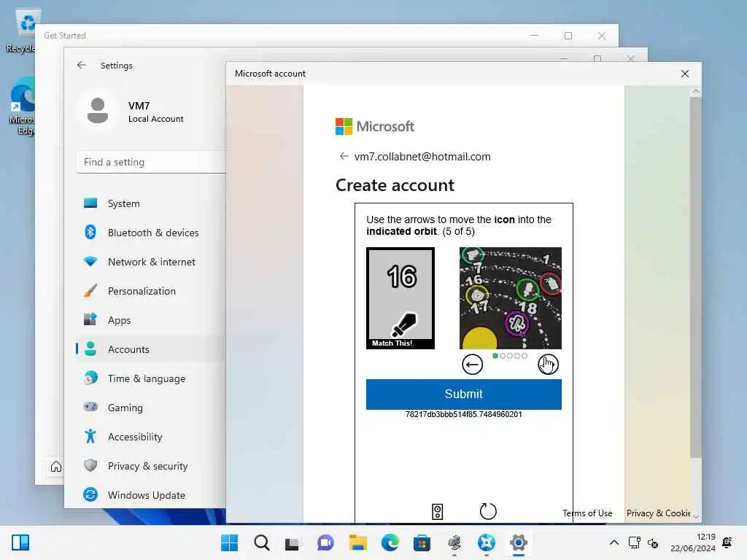Click home icon in Get Started window
This screenshot has height=560, width=747.
tap(56, 466)
